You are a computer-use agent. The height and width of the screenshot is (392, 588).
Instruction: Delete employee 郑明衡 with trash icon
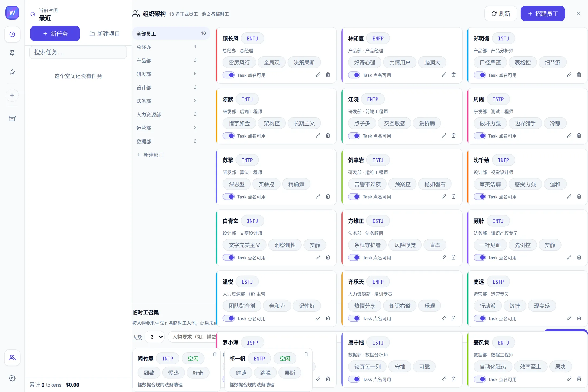coord(579,75)
